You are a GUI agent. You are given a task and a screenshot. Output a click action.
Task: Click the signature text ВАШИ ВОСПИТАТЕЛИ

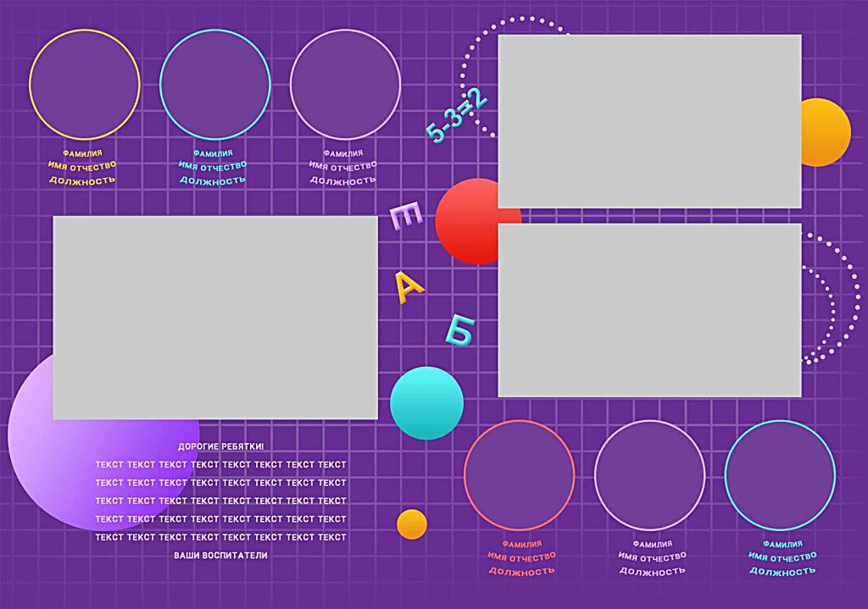(220, 556)
